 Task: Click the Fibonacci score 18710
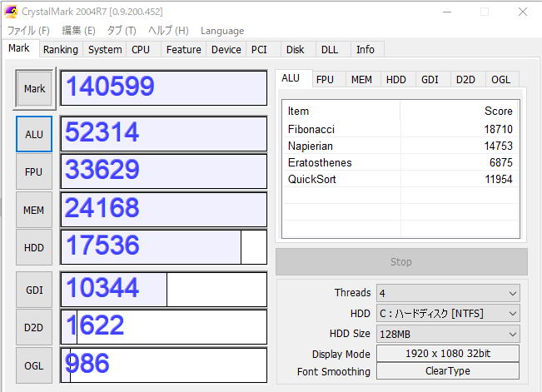point(498,129)
